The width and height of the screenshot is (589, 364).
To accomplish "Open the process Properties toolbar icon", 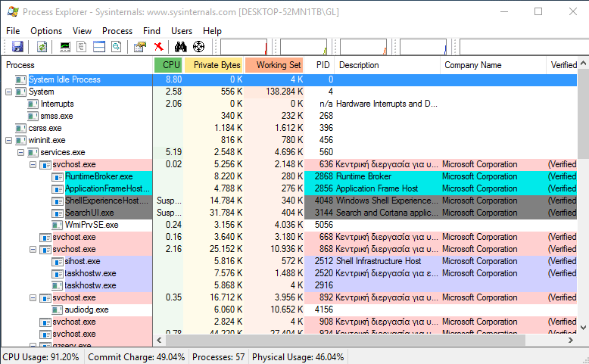I will point(140,47).
